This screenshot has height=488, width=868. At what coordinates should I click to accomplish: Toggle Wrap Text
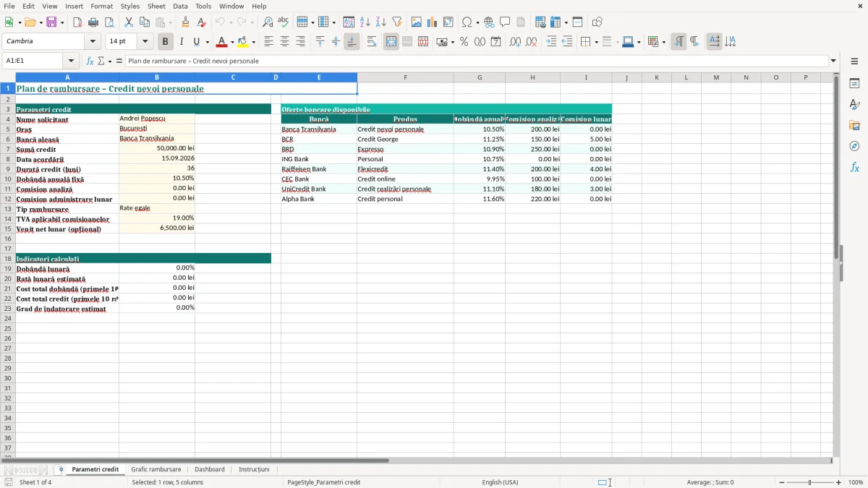[372, 42]
